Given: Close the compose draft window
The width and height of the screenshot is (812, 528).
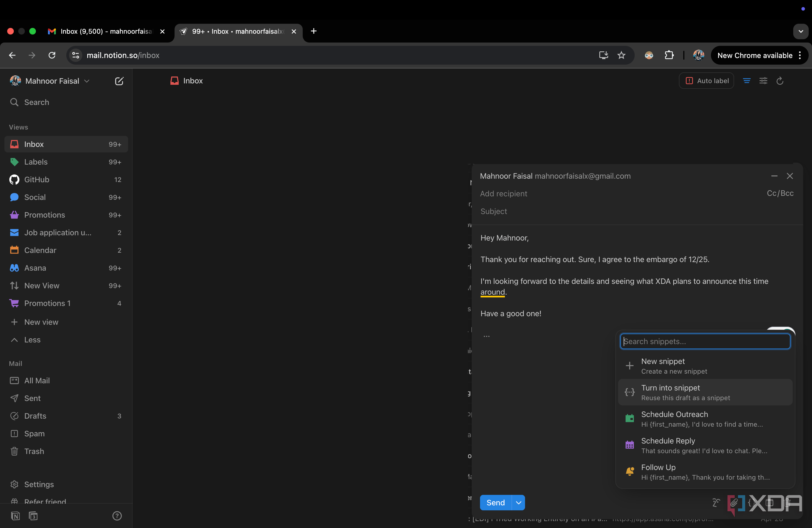Looking at the screenshot, I should pos(790,176).
